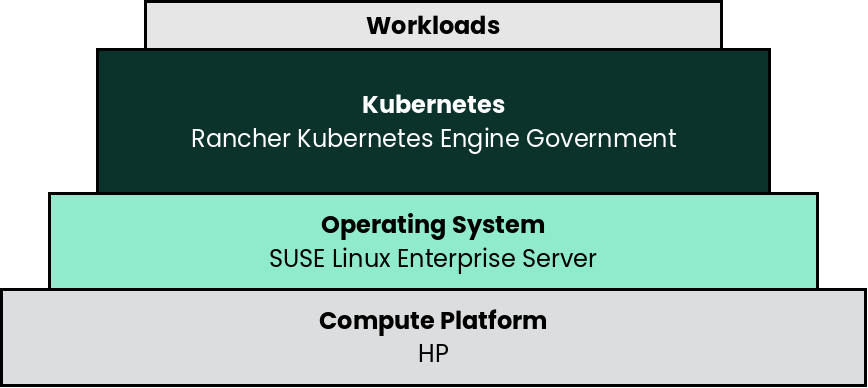Click the Operating System heading
The width and height of the screenshot is (868, 388).
coord(433,225)
